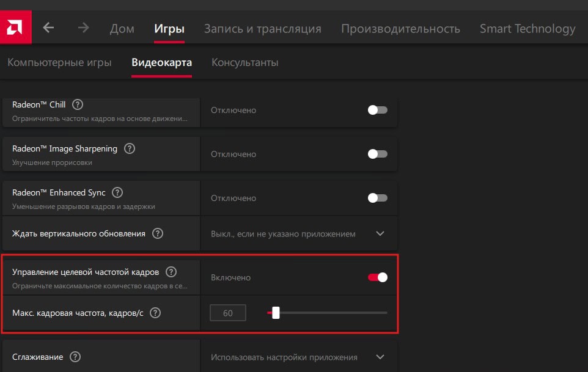The height and width of the screenshot is (372, 588).
Task: Open help for Radeon Enhanced Sync
Action: [x=117, y=192]
